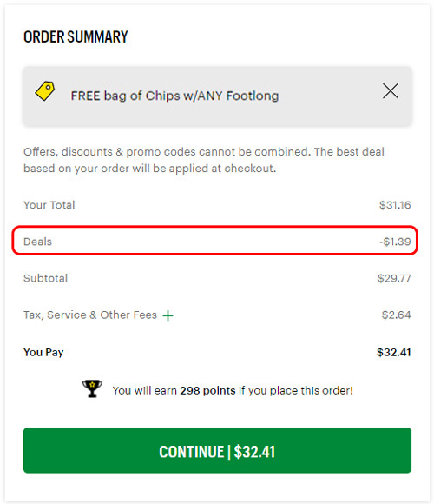This screenshot has width=434, height=504.
Task: Click the $2.64 fees amount
Action: tap(396, 315)
